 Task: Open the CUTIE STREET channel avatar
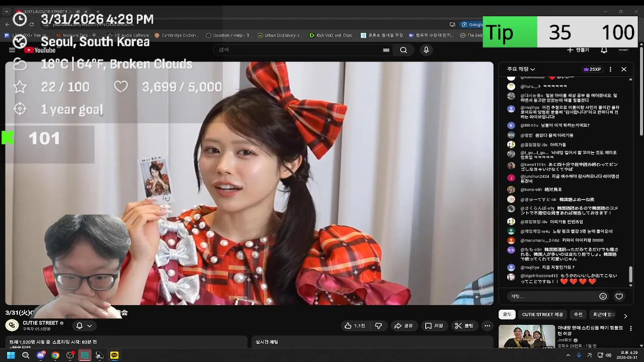(x=12, y=325)
